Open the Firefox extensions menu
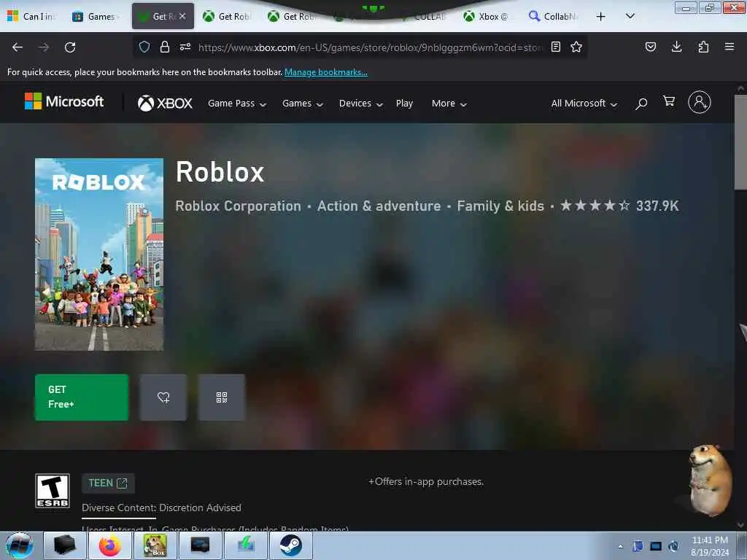Screen dimensions: 747x560 tap(703, 47)
